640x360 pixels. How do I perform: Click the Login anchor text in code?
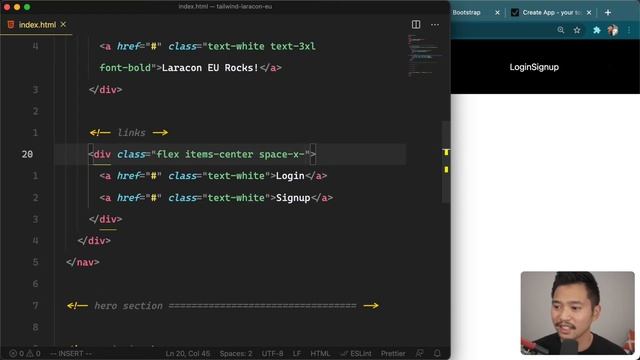coord(290,176)
